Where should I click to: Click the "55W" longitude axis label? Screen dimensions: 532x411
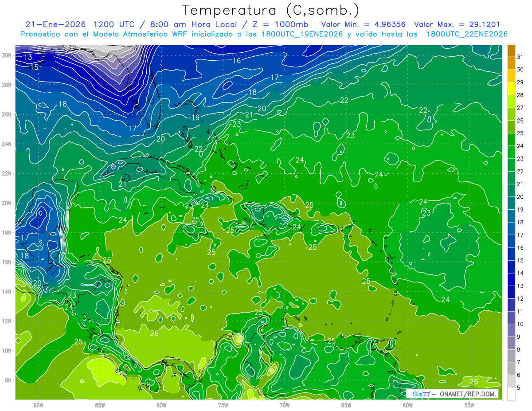tap(469, 405)
